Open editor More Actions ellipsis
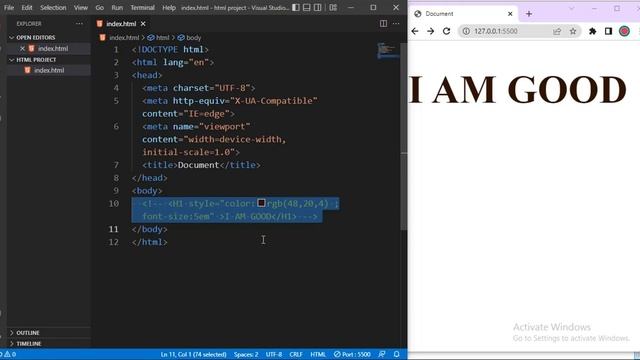The height and width of the screenshot is (360, 640). pos(396,24)
